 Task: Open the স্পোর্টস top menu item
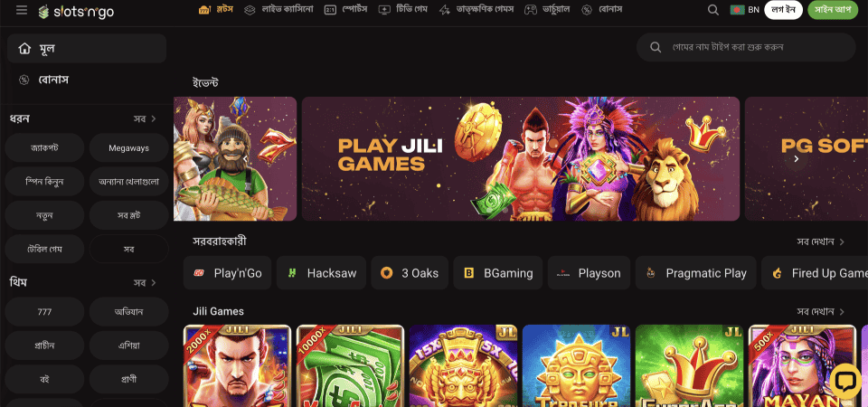point(346,9)
